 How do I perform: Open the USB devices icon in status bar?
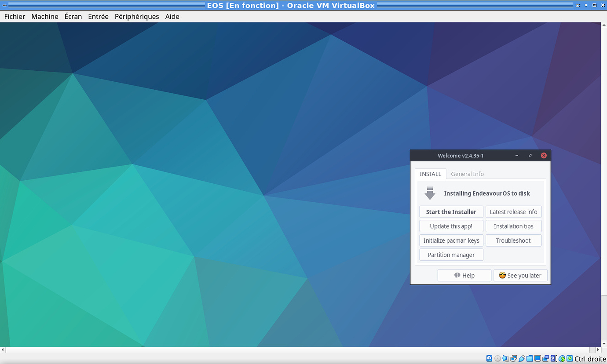point(522,359)
